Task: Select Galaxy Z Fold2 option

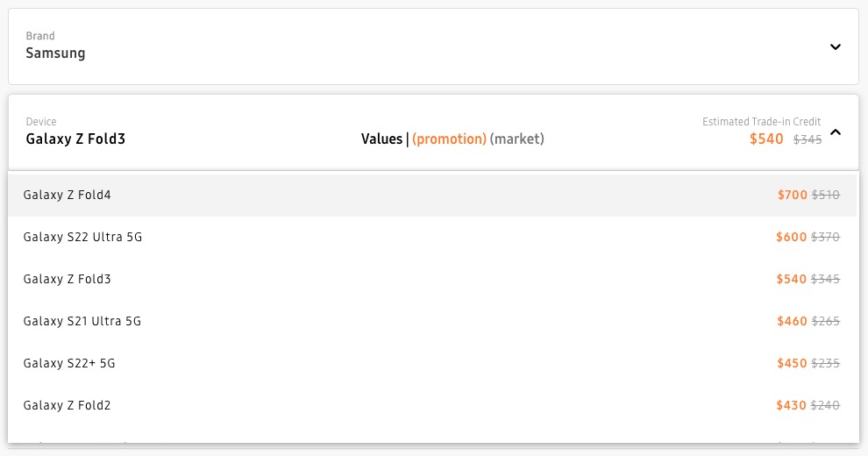Action: click(x=68, y=405)
